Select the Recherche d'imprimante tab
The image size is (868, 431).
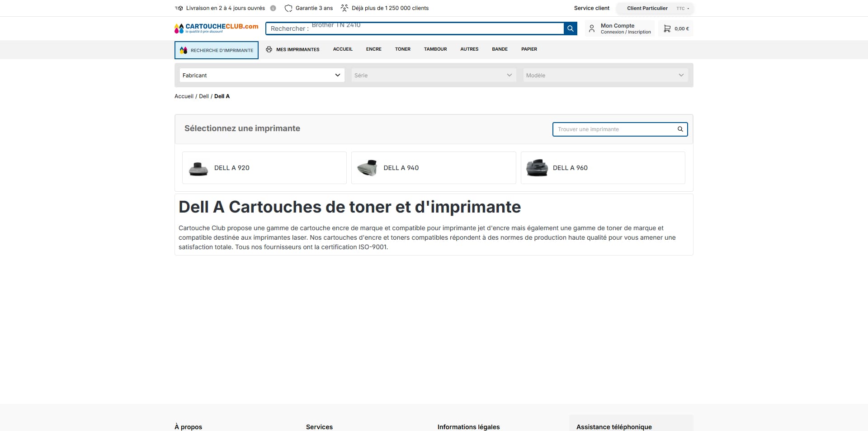tap(217, 50)
